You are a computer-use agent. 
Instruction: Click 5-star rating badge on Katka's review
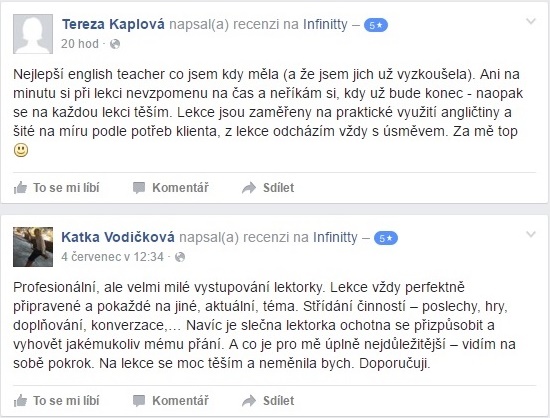click(385, 238)
